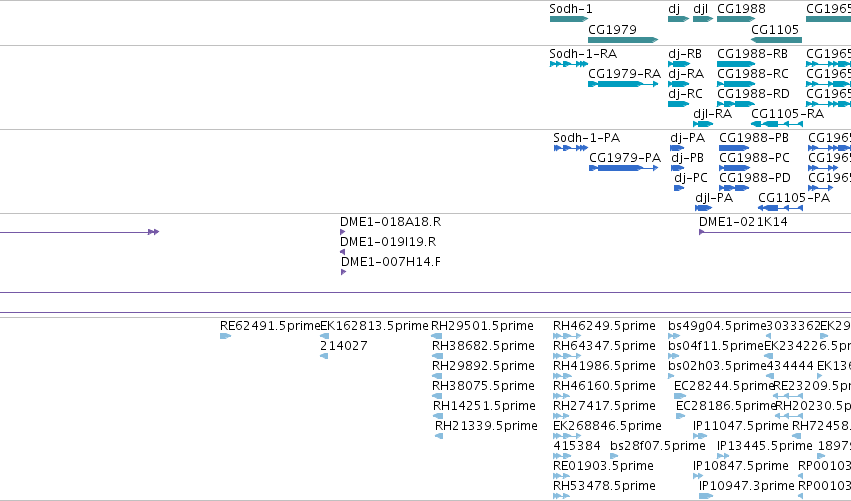Click the dj-PA protein label
Screen dimensions: 851x501
(x=688, y=138)
